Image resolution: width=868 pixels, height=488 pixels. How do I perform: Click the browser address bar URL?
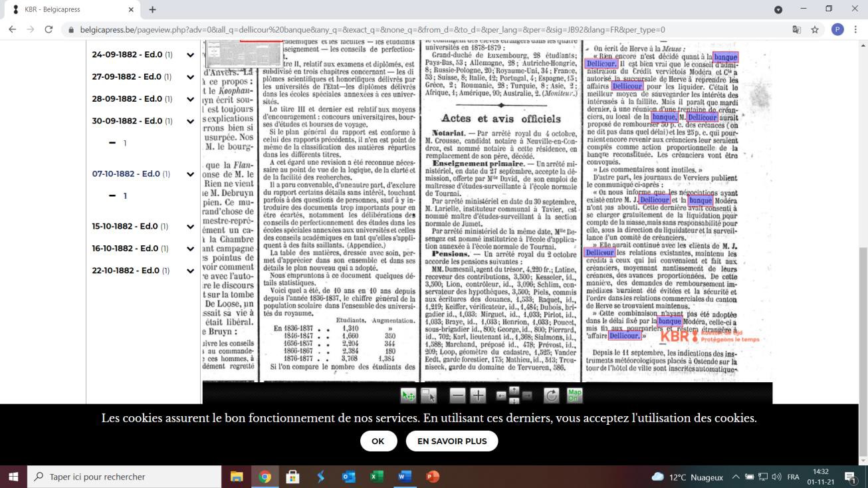point(372,30)
